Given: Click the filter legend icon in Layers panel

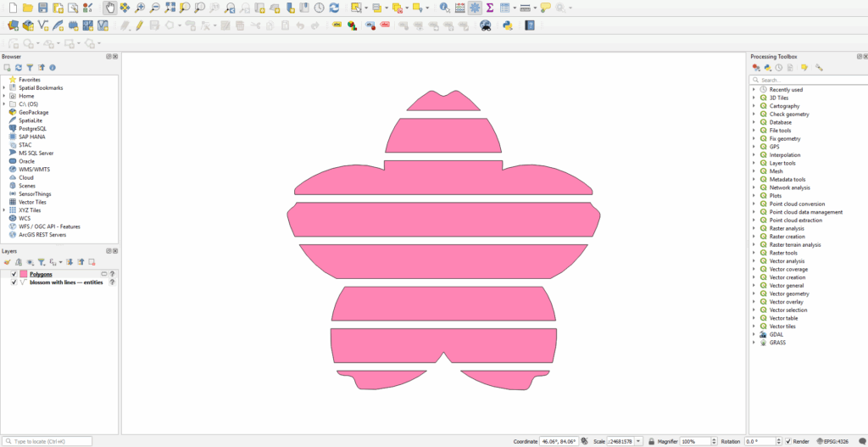Looking at the screenshot, I should [x=41, y=262].
